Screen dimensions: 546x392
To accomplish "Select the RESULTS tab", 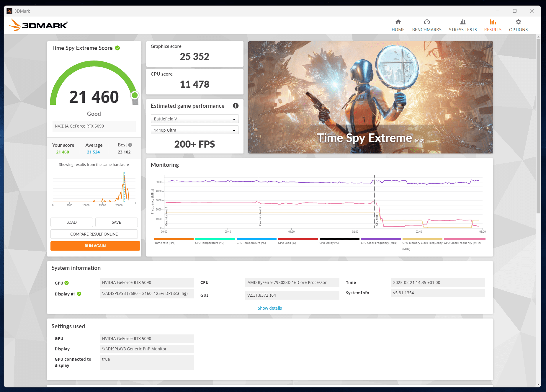I will click(493, 30).
